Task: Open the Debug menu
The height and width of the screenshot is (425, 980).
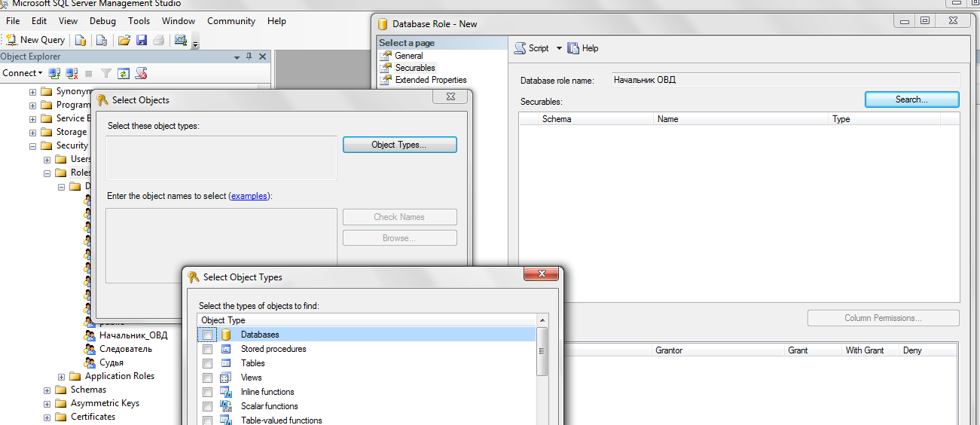Action: (x=102, y=21)
